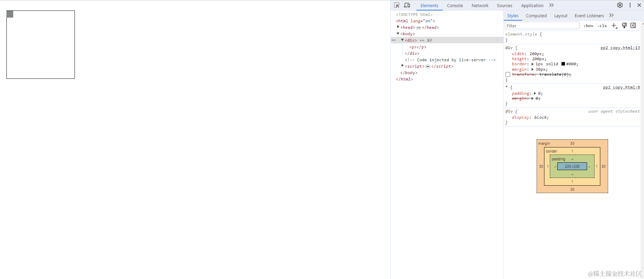Image resolution: width=644 pixels, height=279 pixels.
Task: Focus the styles Filter input
Action: 542,26
